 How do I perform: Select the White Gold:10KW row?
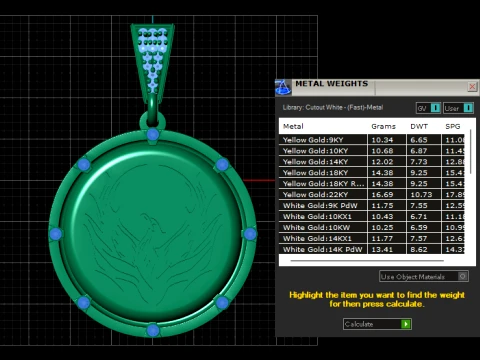tap(372, 228)
